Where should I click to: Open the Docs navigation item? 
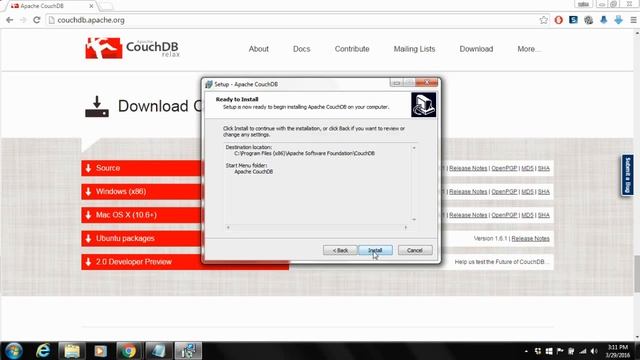pos(302,49)
